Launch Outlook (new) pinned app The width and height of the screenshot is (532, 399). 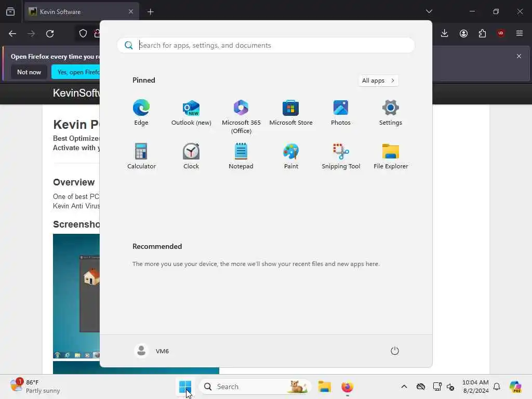[191, 113]
